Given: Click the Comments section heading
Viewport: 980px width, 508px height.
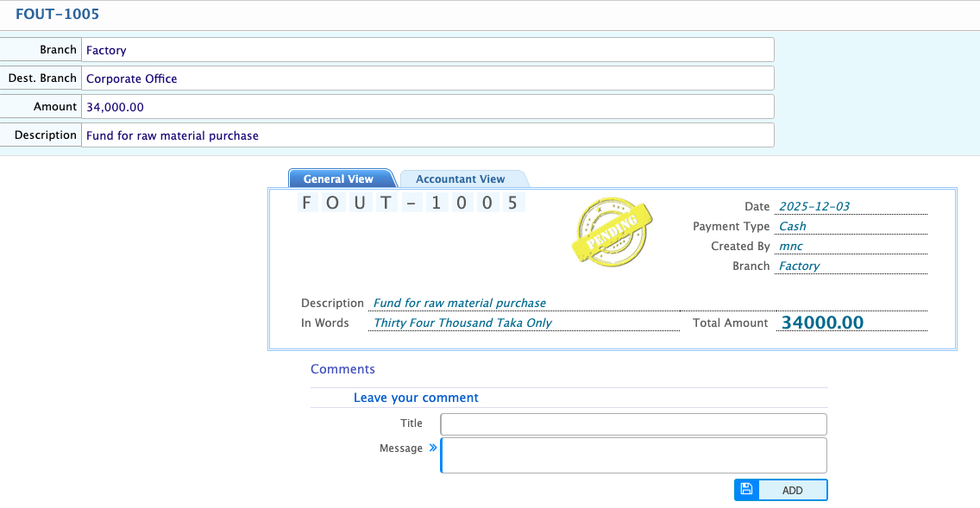Looking at the screenshot, I should (x=342, y=369).
